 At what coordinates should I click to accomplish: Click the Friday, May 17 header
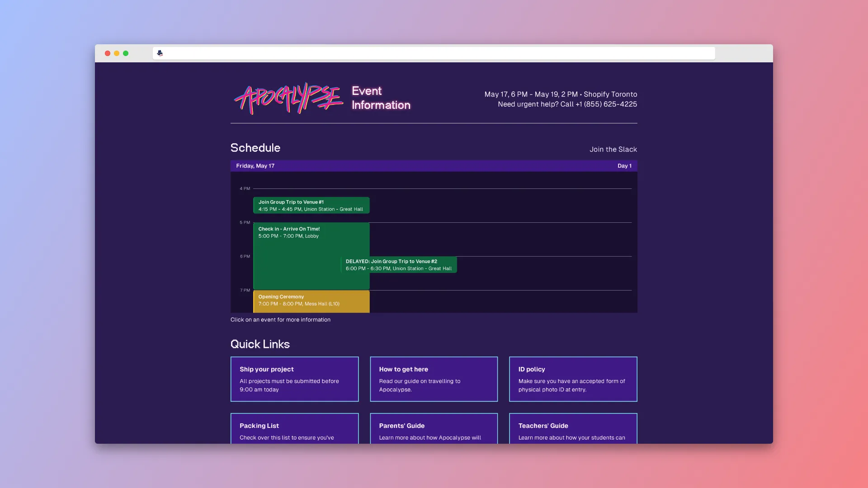[255, 166]
